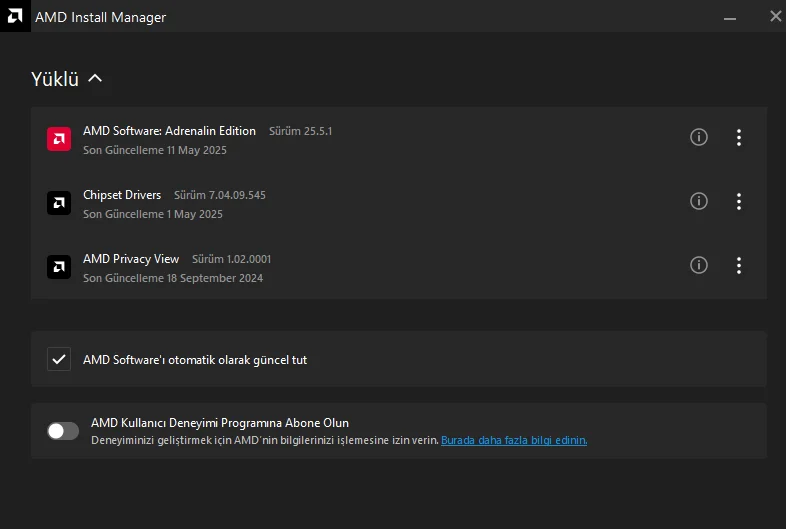Open more options for AMD Privacy View
This screenshot has width=786, height=529.
(739, 266)
